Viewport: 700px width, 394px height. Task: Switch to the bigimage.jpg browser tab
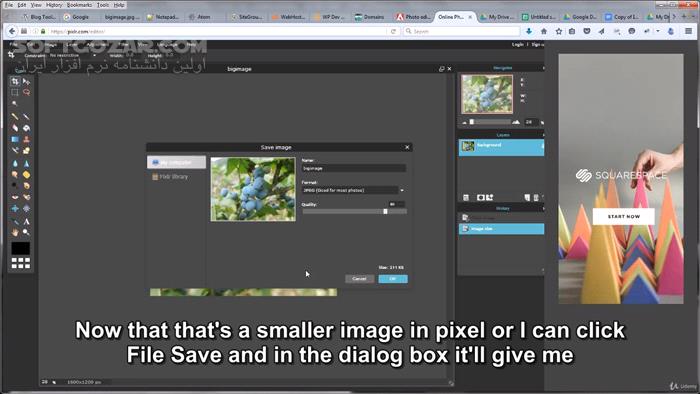tap(121, 17)
